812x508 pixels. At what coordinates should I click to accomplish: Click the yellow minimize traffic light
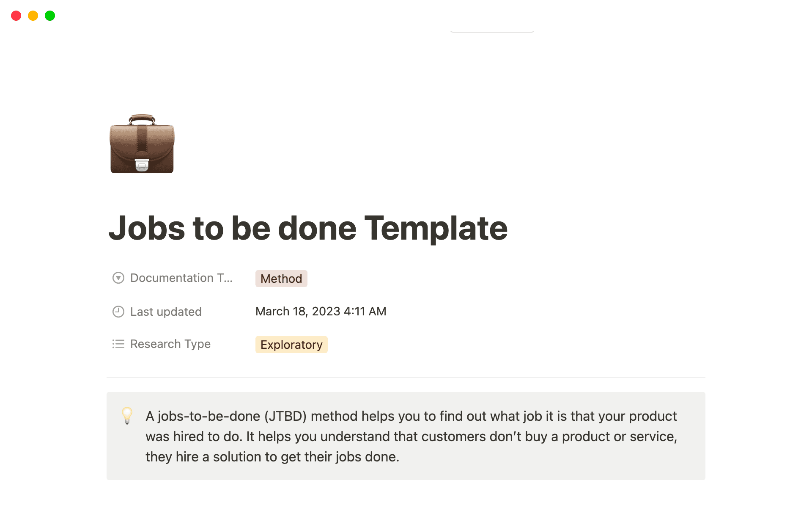(33, 16)
